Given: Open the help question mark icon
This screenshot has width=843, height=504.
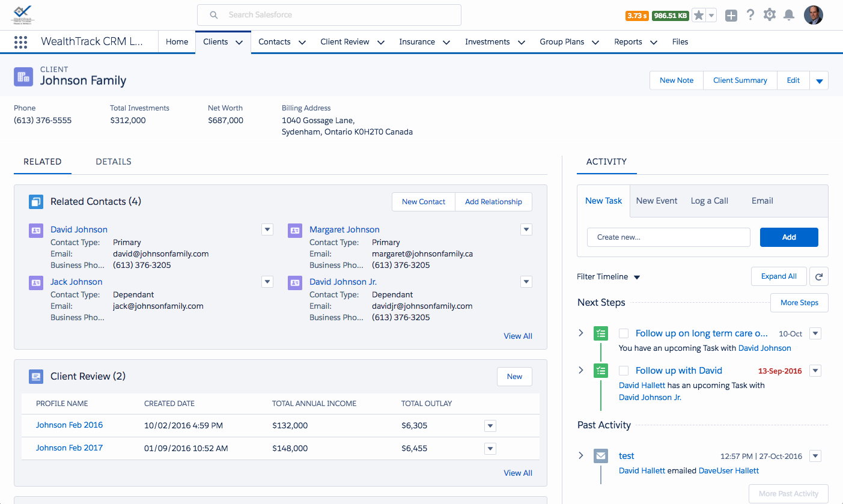Looking at the screenshot, I should click(750, 16).
